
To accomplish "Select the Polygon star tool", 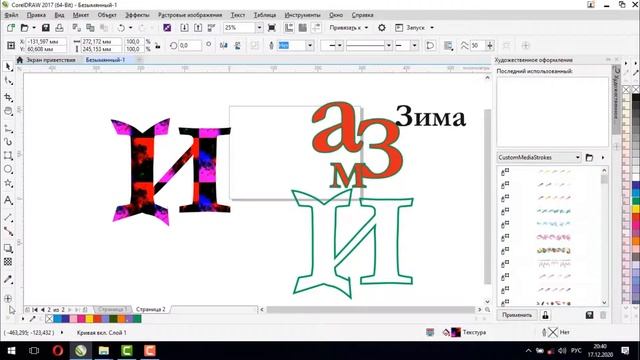I will [x=9, y=184].
